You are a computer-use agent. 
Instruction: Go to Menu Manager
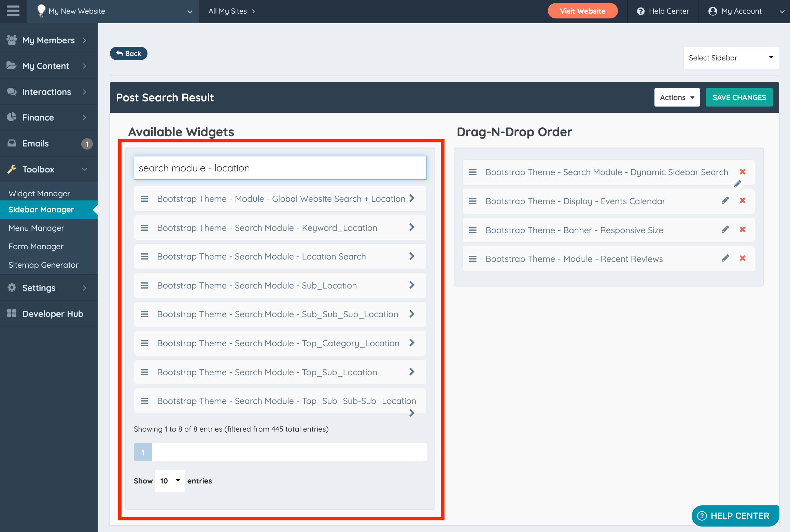pyautogui.click(x=36, y=228)
